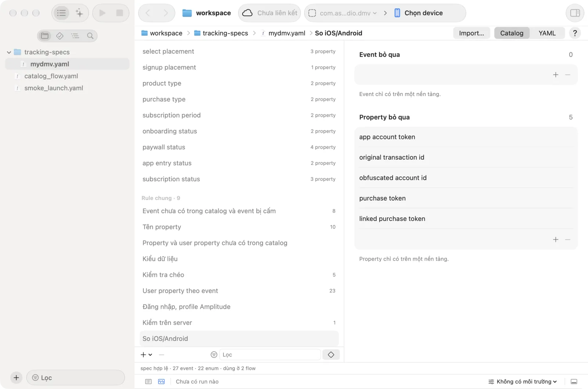
Task: Select the search navigator icon
Action: pyautogui.click(x=90, y=36)
